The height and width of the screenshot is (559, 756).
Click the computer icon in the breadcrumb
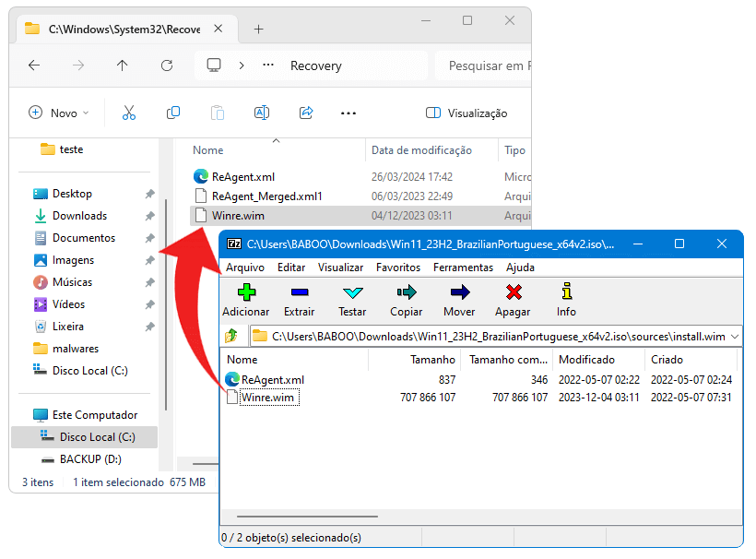(214, 65)
